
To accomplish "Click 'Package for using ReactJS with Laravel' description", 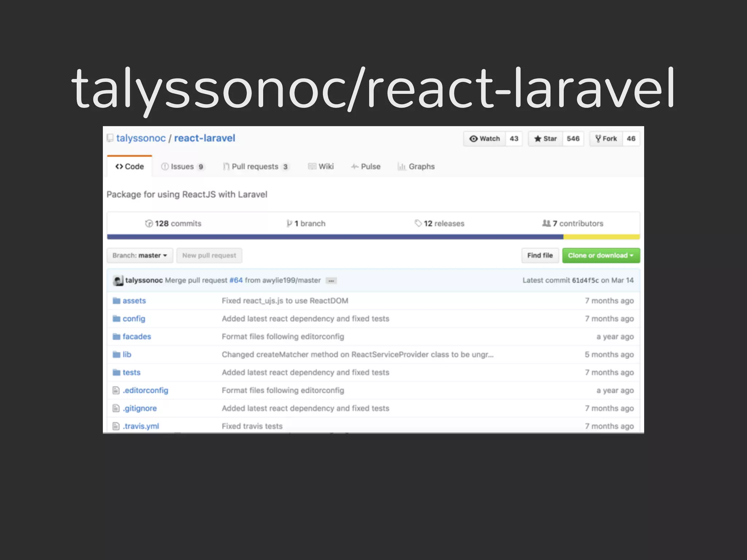I will [187, 195].
